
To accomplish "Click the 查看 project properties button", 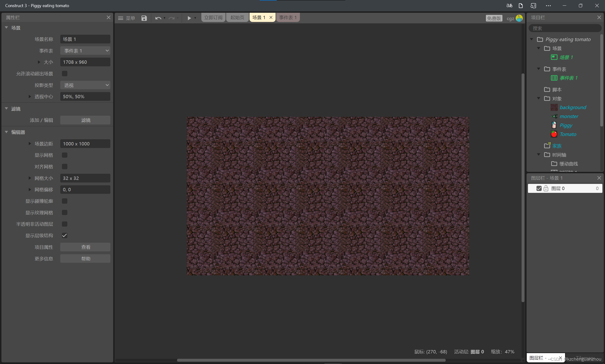I will [85, 247].
